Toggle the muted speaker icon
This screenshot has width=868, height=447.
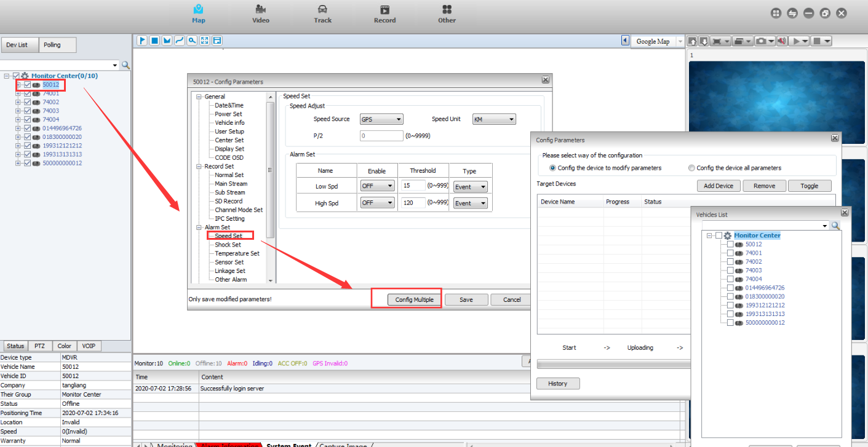pos(782,41)
